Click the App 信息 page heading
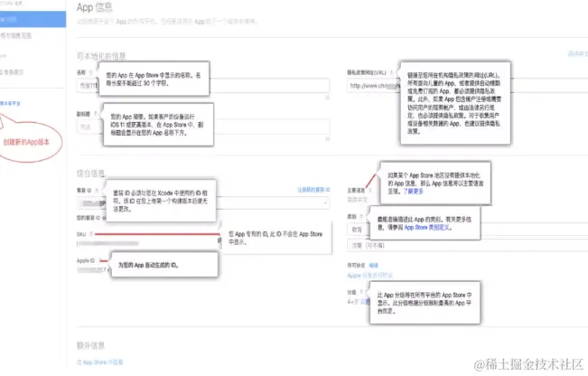This screenshot has width=588, height=376. (x=95, y=7)
